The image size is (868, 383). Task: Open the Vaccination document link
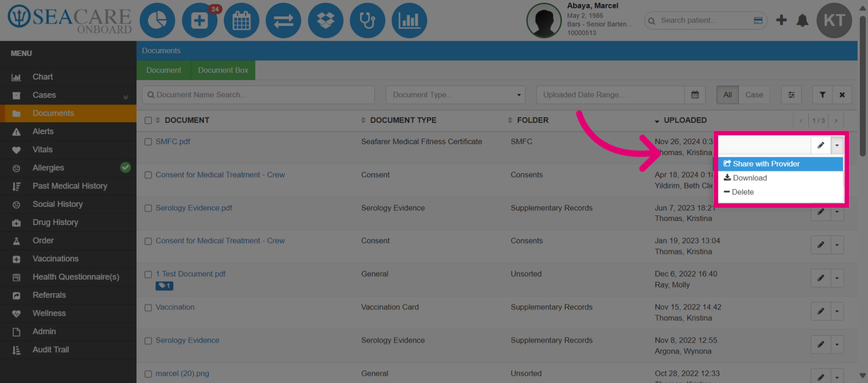click(175, 307)
